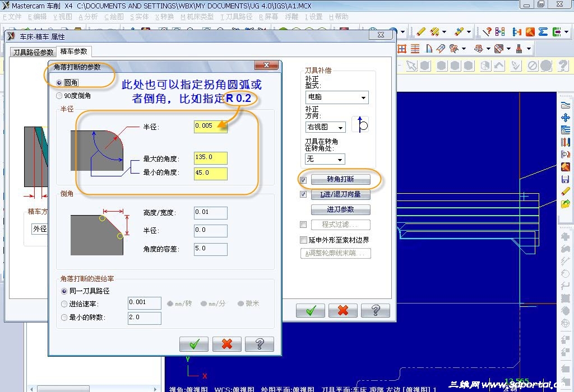574x392 pixels.
Task: Select the 进给速率 radio button
Action: coord(64,304)
